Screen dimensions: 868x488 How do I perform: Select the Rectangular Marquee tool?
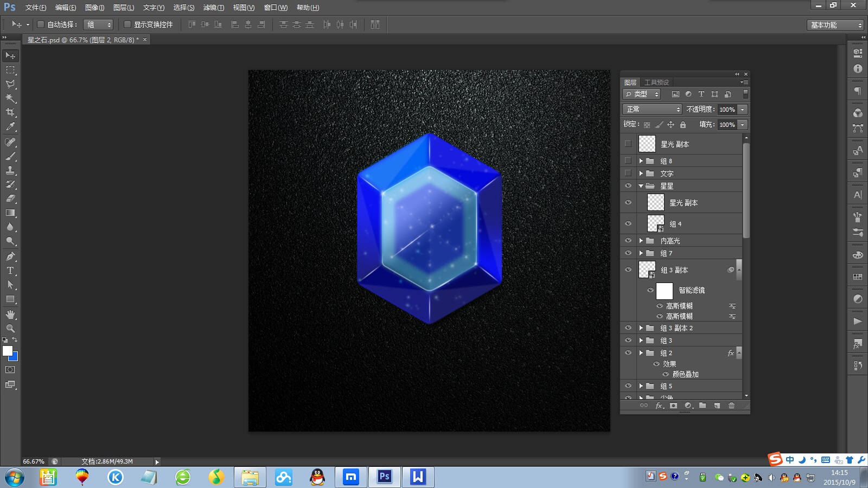(x=10, y=70)
